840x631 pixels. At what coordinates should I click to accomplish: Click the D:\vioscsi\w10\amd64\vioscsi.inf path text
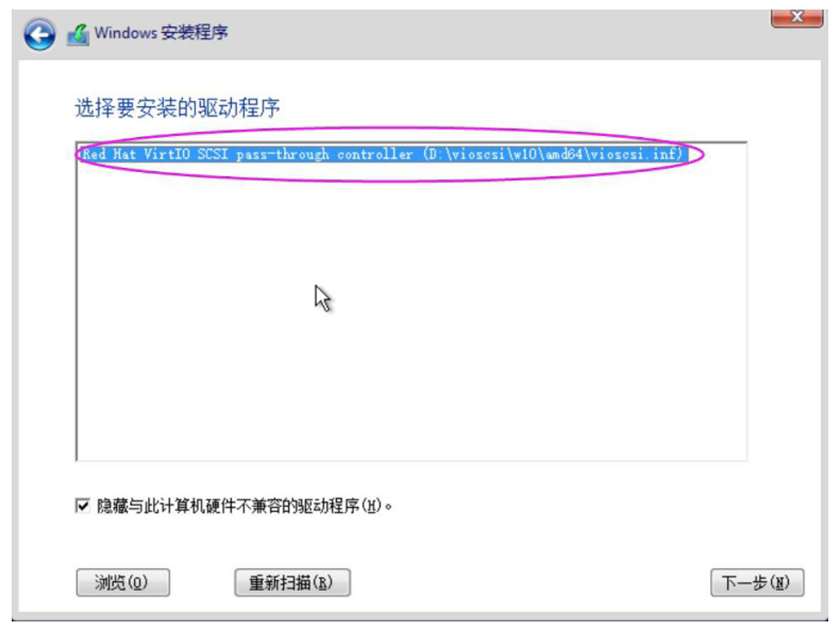tap(552, 154)
